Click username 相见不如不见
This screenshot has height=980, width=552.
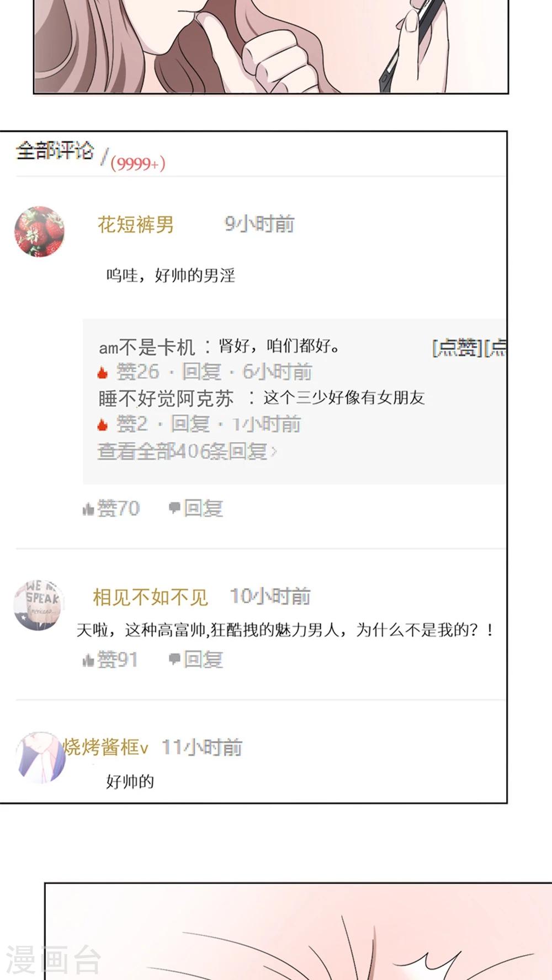pyautogui.click(x=150, y=597)
